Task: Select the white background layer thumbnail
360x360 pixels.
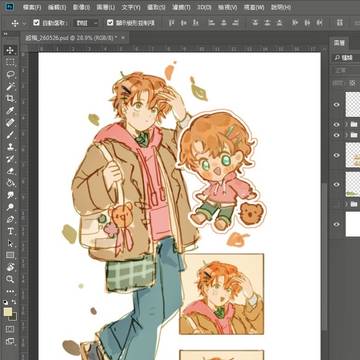Action: (353, 224)
